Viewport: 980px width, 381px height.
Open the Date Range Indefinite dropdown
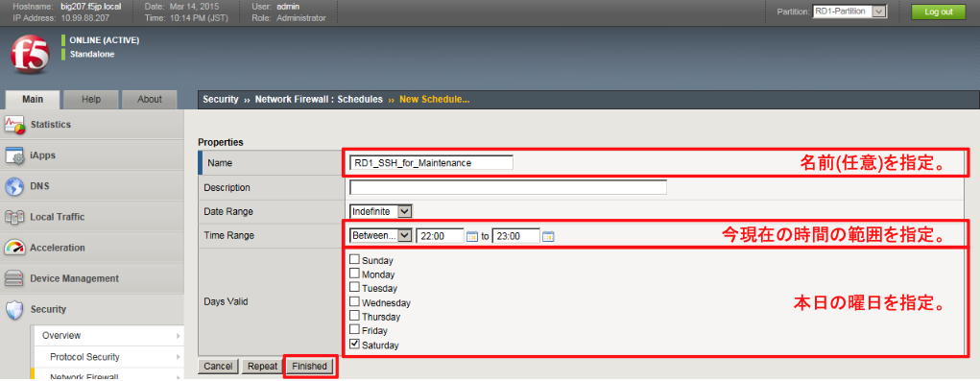pos(381,211)
